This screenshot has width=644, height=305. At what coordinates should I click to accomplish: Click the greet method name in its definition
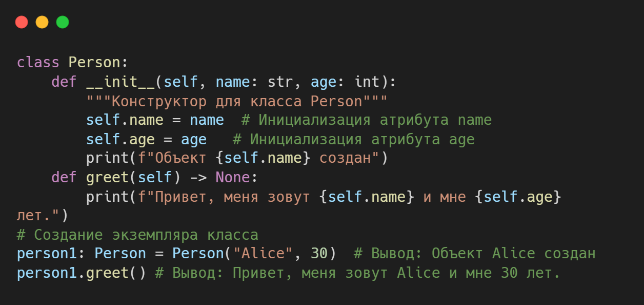107,178
